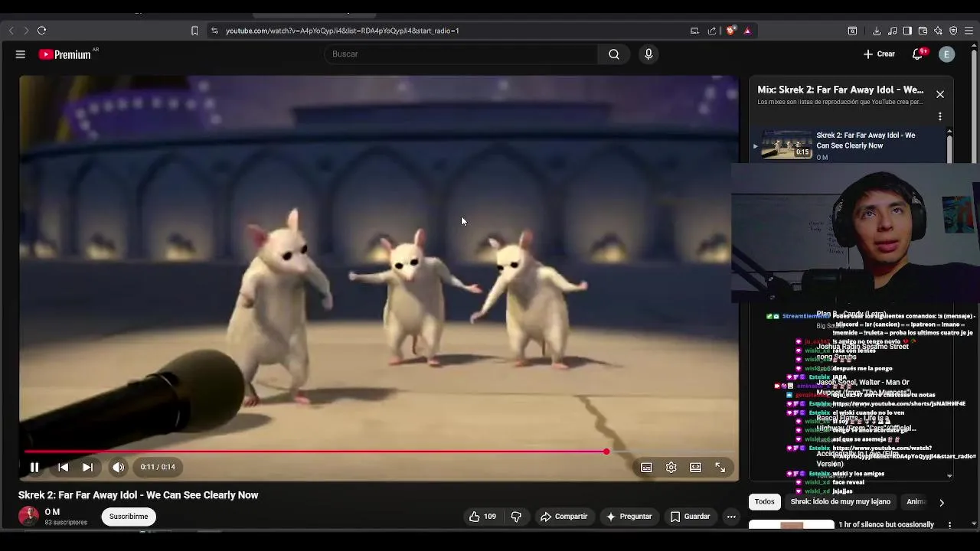Open browser main menu
Image resolution: width=980 pixels, height=551 pixels.
coord(969,31)
